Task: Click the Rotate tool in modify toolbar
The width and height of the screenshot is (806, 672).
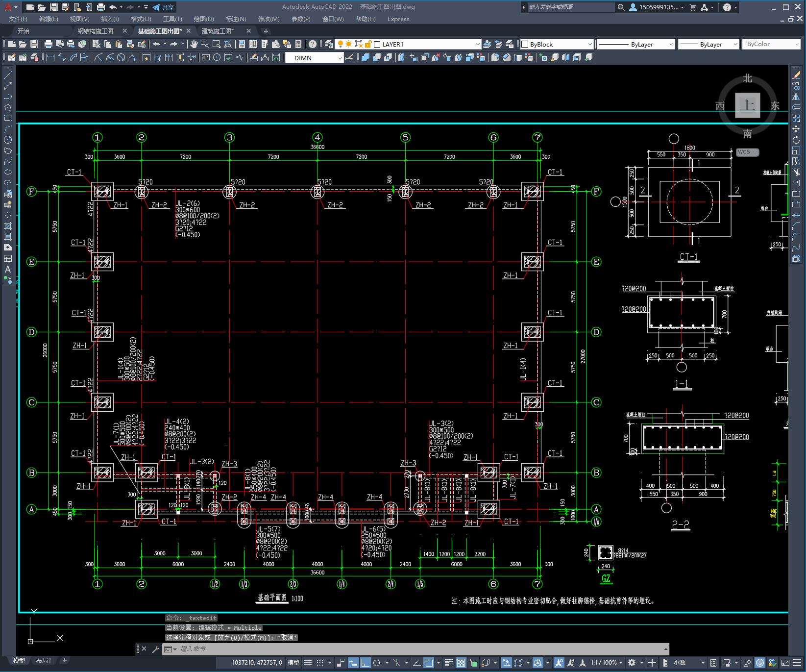Action: (796, 140)
